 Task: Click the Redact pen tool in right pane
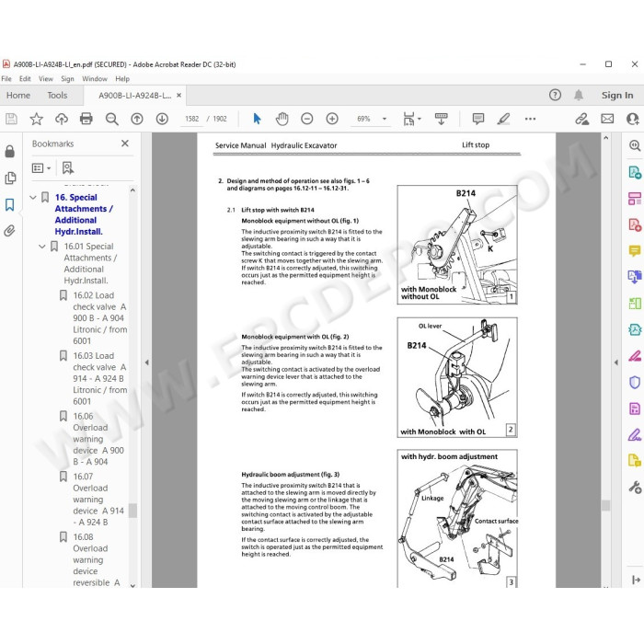(x=635, y=356)
